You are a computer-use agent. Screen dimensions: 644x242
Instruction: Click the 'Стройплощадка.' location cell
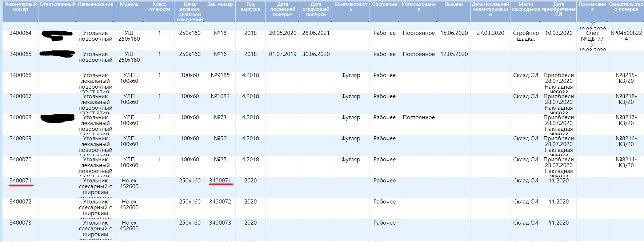click(x=525, y=36)
